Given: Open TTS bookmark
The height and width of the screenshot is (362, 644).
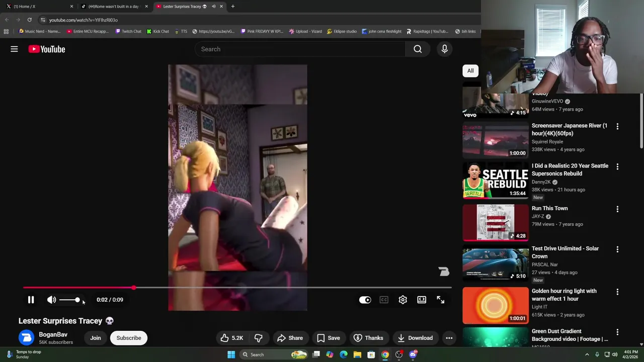Looking at the screenshot, I should (181, 31).
